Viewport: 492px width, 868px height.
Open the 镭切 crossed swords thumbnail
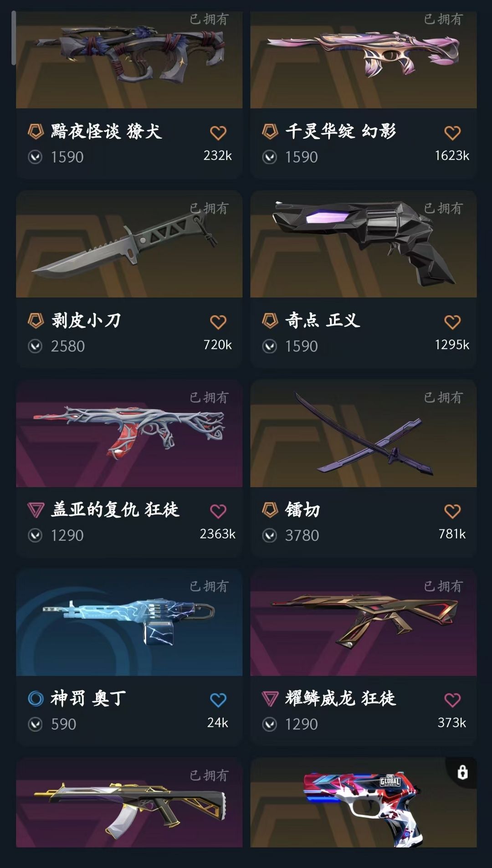[364, 433]
